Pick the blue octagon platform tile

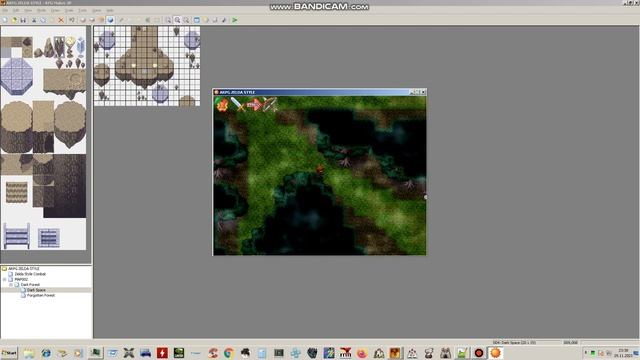tap(16, 76)
